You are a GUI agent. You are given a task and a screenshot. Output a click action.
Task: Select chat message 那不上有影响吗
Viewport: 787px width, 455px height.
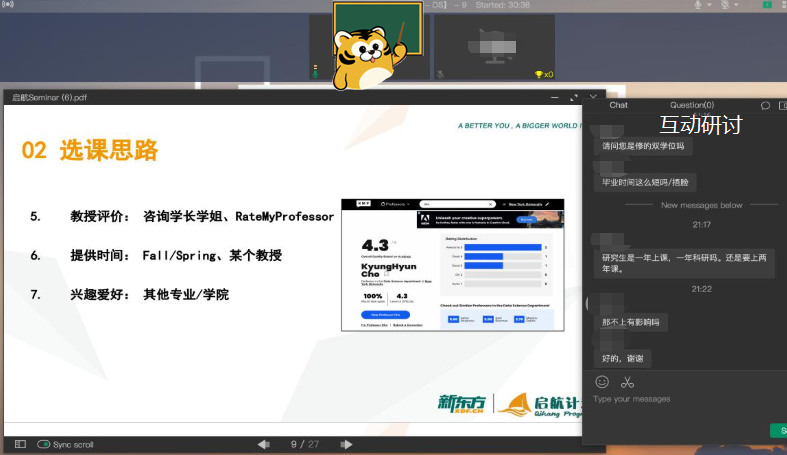tap(631, 322)
